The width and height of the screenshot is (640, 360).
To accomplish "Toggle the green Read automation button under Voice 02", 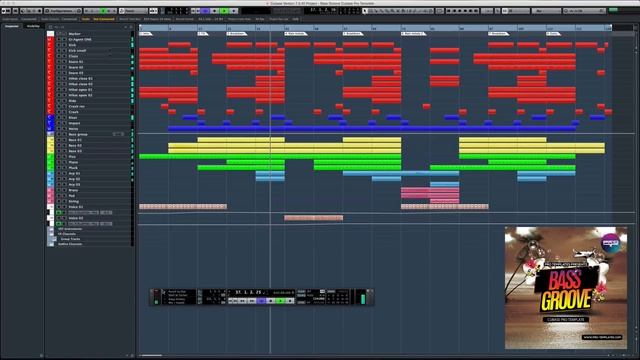I will point(58,224).
